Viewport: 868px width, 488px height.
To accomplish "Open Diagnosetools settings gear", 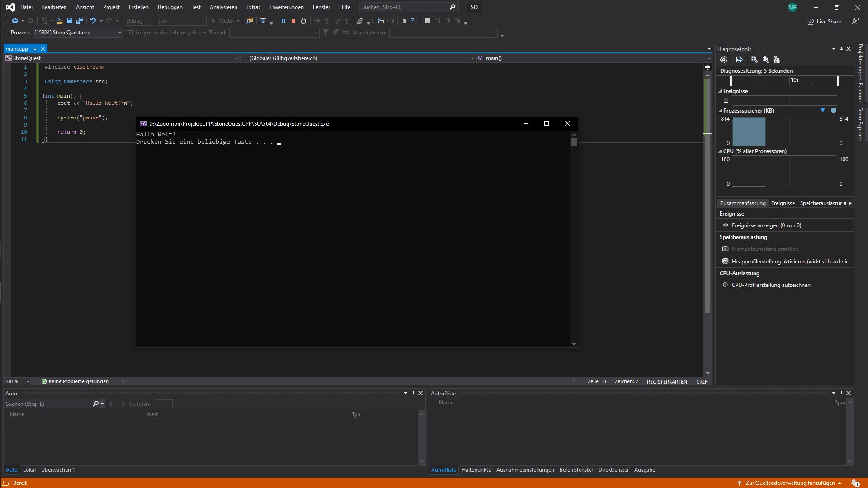I will pos(724,60).
